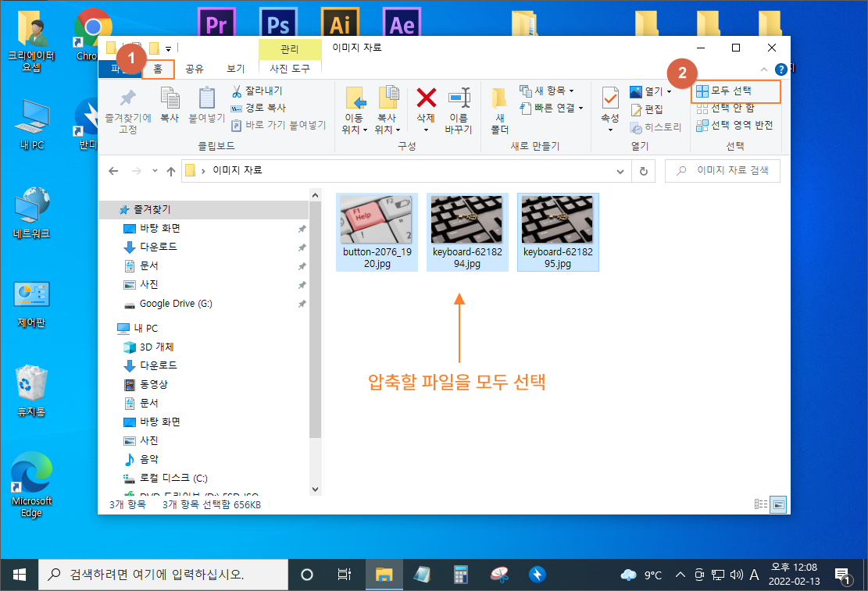Viewport: 868px width, 591px height.
Task: Switch to the 공유 ribbon tab
Action: [195, 69]
